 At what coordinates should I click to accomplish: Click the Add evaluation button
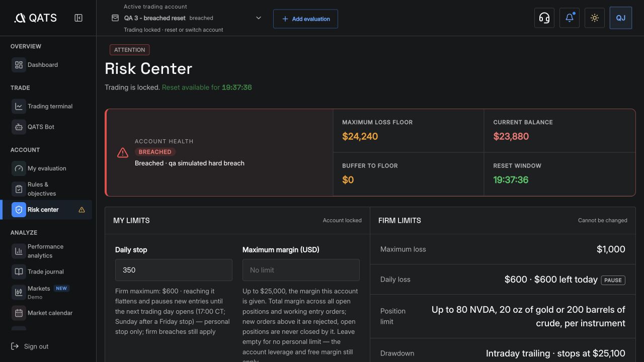(x=305, y=19)
